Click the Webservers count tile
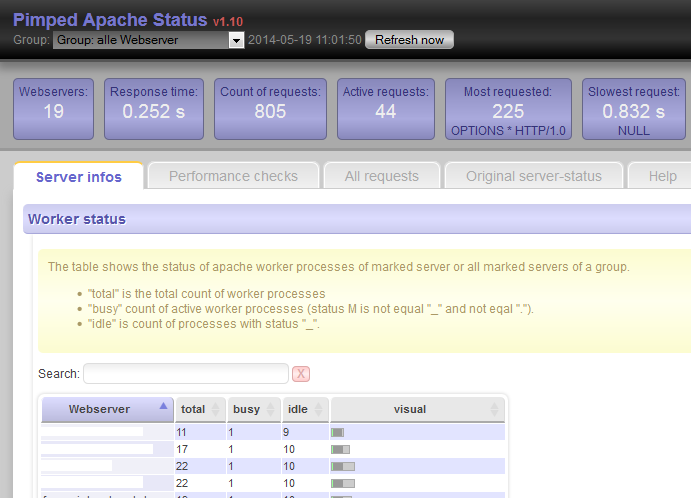The width and height of the screenshot is (691, 498). [53, 109]
